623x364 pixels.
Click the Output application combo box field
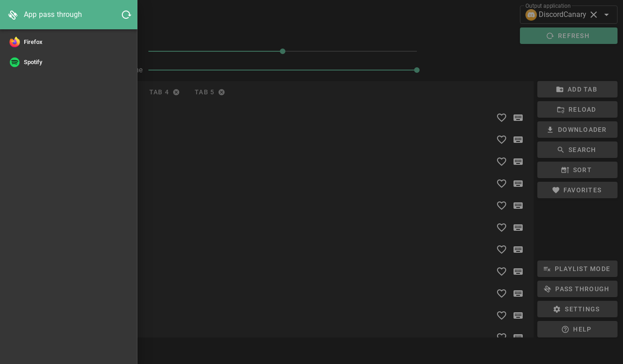568,15
